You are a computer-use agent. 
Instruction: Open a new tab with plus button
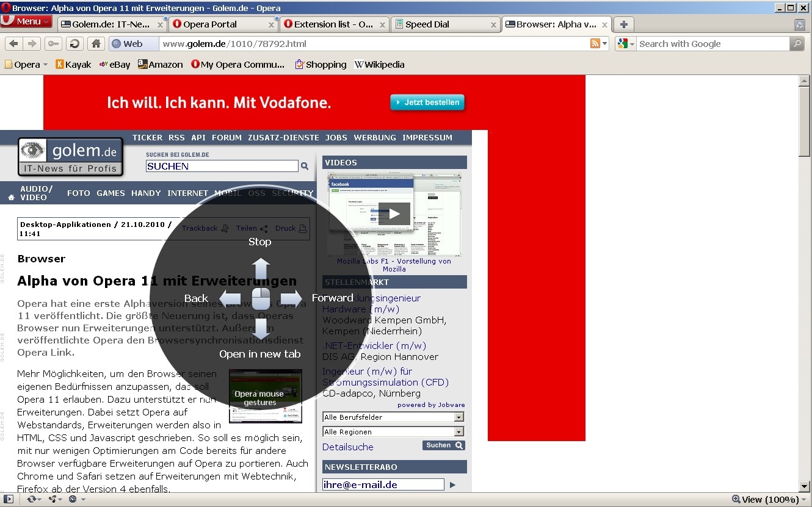pos(623,24)
